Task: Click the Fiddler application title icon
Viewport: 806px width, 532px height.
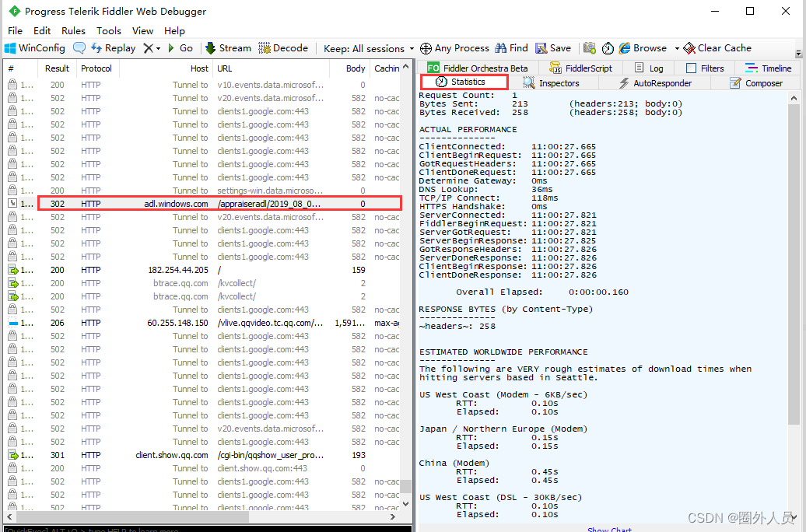Action: (x=14, y=11)
